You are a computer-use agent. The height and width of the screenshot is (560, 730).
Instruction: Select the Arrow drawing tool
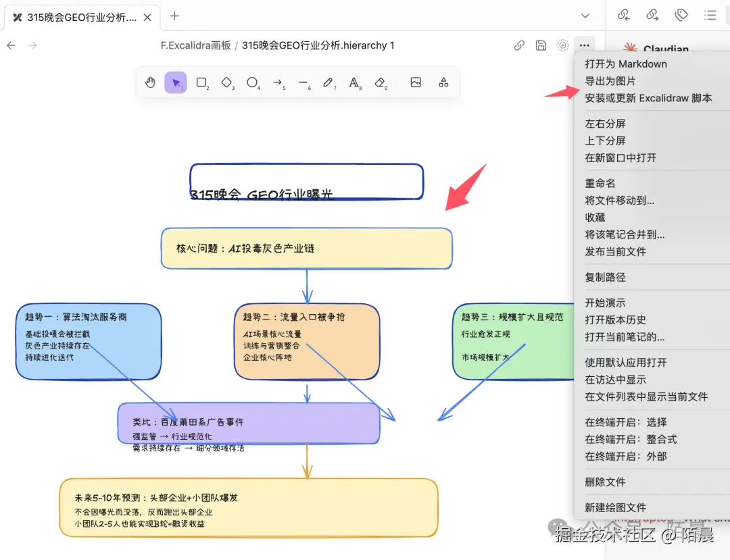point(278,82)
